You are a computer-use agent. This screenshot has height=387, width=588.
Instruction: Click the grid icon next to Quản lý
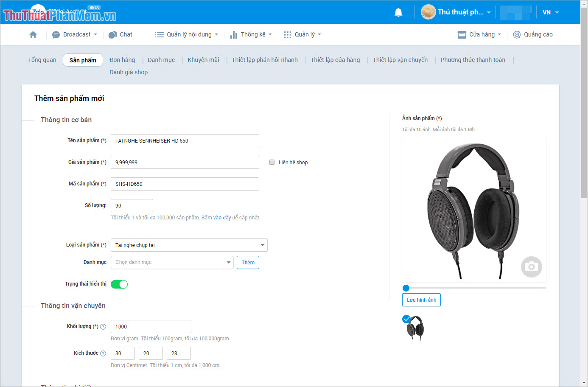click(x=288, y=34)
